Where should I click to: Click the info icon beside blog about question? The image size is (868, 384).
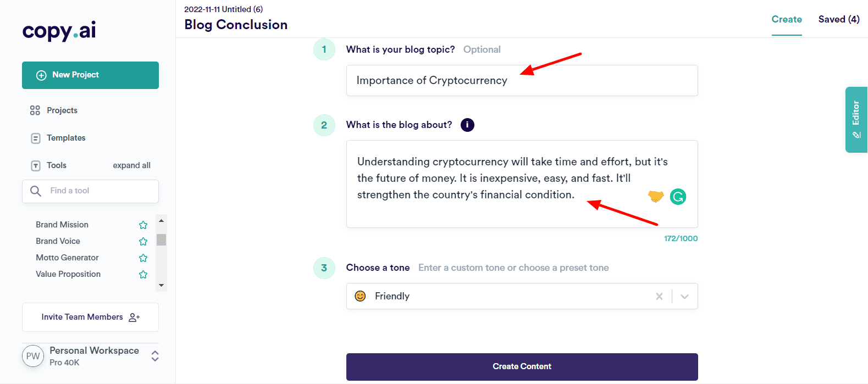pos(467,125)
